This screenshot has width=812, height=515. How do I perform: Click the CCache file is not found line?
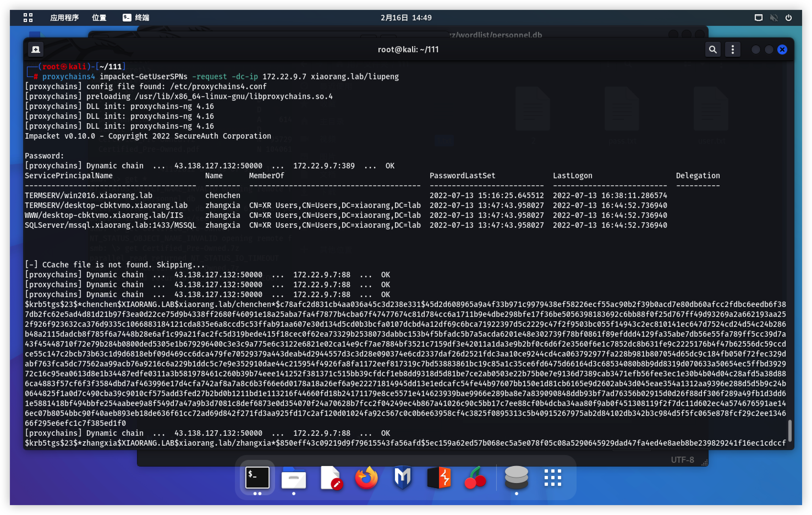tap(115, 265)
